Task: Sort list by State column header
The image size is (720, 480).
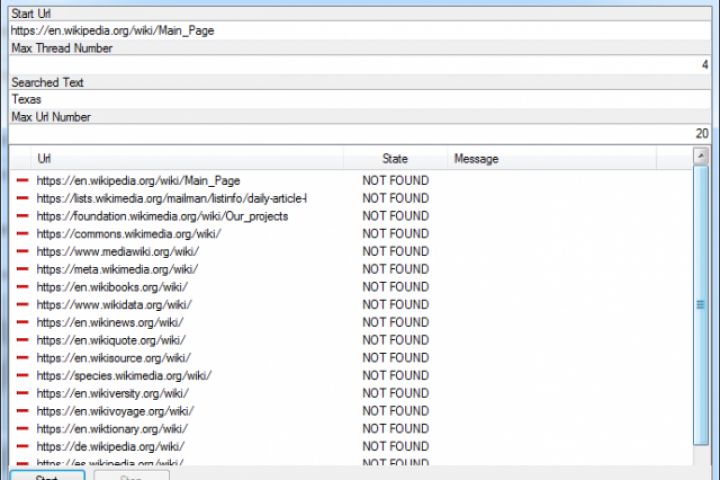Action: coord(395,159)
